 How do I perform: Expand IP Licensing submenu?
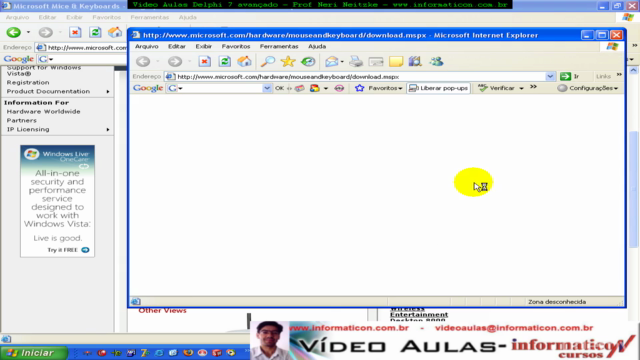click(x=108, y=129)
